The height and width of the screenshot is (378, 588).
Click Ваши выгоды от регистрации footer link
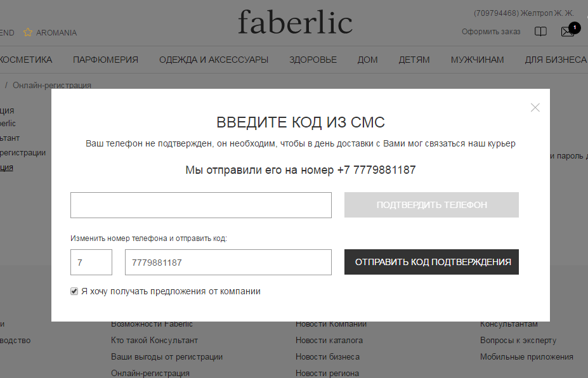click(x=167, y=357)
